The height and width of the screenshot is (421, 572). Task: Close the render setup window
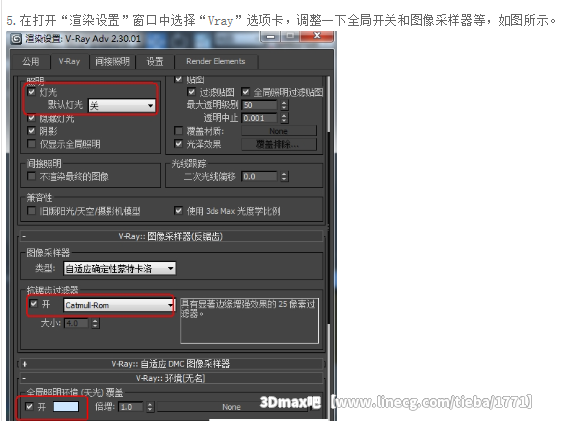317,36
